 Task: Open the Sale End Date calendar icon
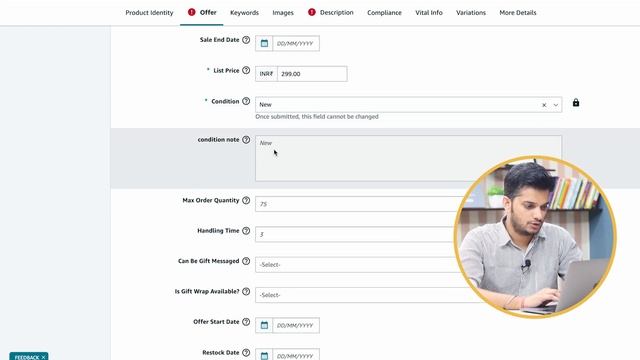(x=264, y=43)
